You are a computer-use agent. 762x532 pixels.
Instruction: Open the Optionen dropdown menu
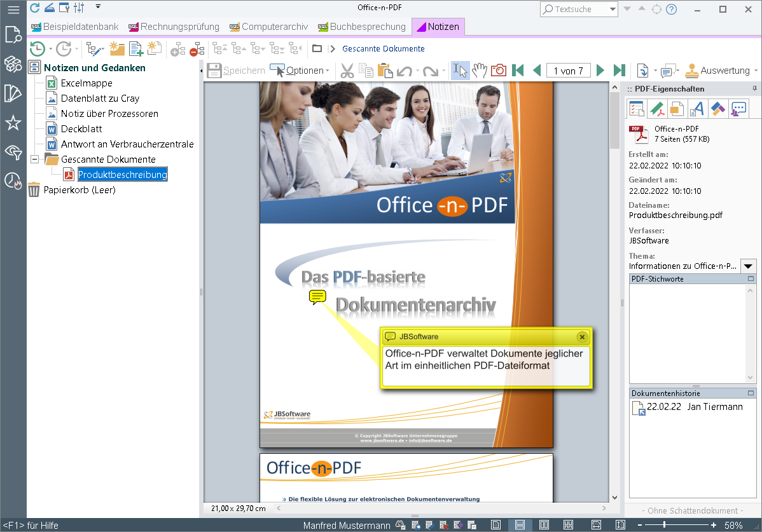(x=300, y=71)
